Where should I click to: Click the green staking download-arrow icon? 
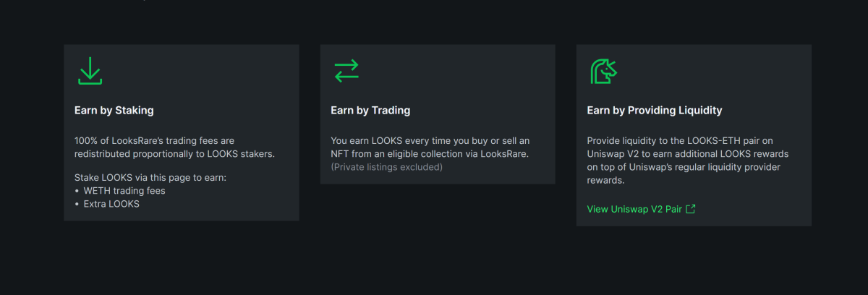90,71
